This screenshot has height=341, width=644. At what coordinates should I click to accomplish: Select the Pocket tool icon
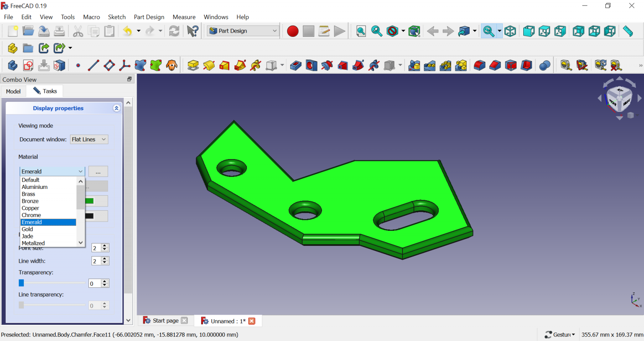pos(296,66)
